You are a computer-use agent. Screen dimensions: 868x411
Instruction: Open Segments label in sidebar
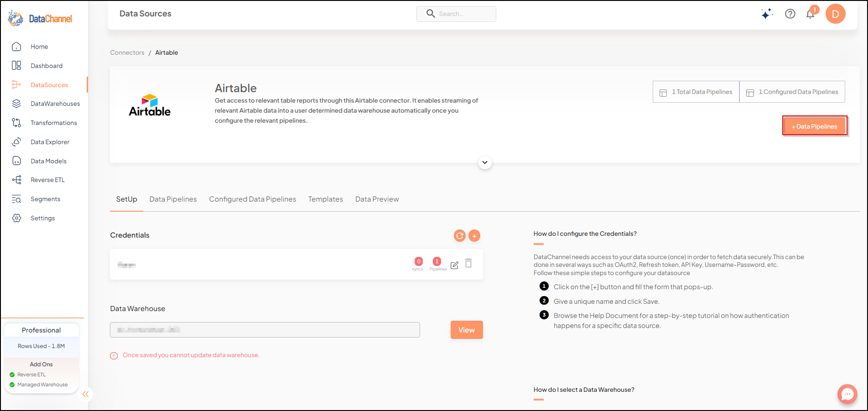click(x=45, y=199)
